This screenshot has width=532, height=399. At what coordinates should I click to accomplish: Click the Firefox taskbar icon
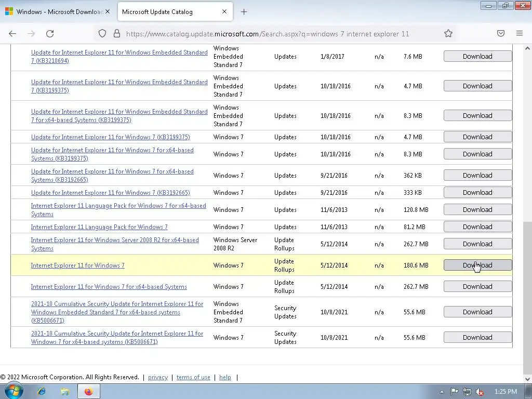[88, 392]
